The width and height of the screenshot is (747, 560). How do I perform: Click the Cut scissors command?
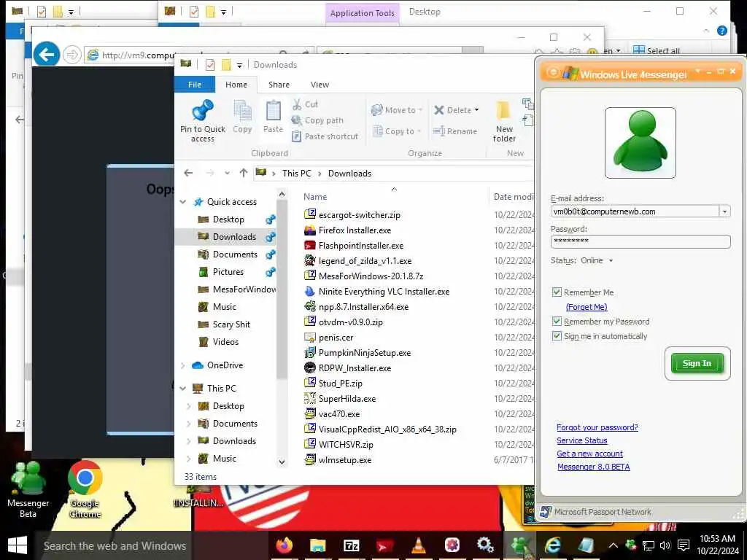pos(306,104)
